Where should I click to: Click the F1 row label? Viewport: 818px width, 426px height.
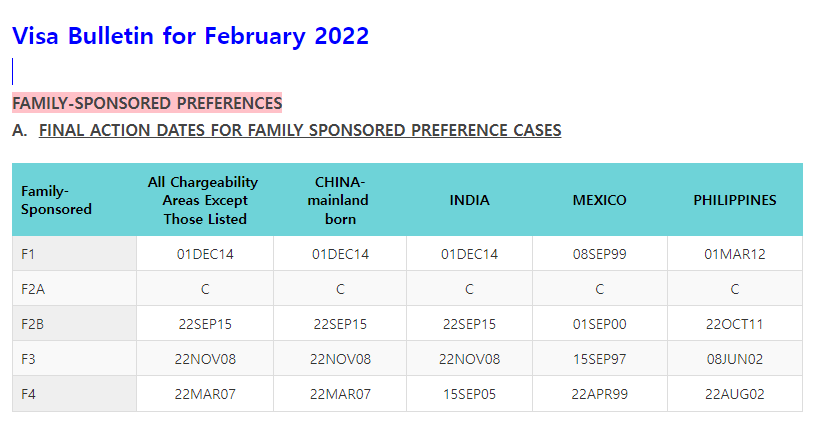[28, 254]
